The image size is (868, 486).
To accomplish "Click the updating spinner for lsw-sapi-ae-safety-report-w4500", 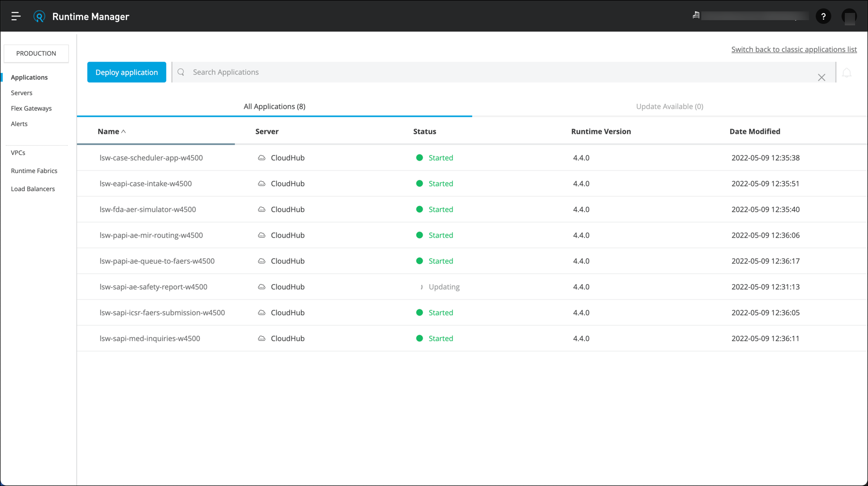I will click(421, 287).
